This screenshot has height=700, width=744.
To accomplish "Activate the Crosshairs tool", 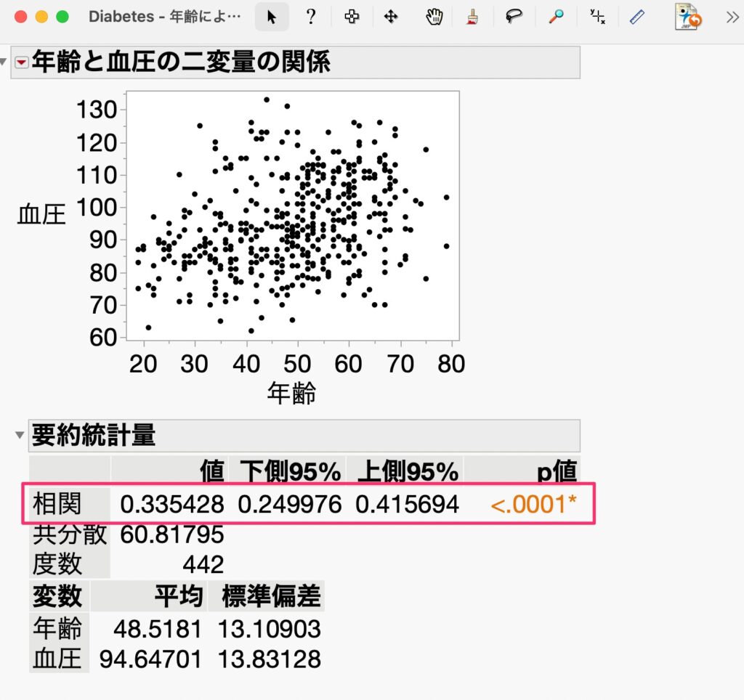I will coord(597,17).
